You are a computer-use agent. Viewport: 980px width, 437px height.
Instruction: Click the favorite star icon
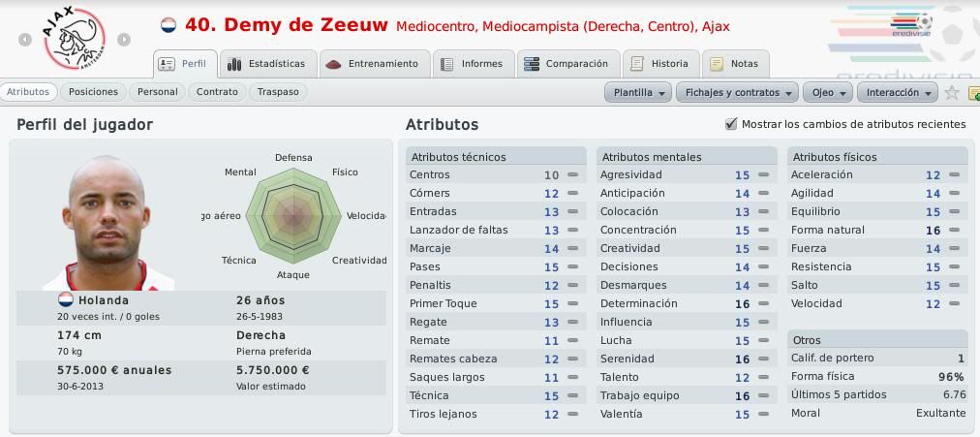[951, 92]
